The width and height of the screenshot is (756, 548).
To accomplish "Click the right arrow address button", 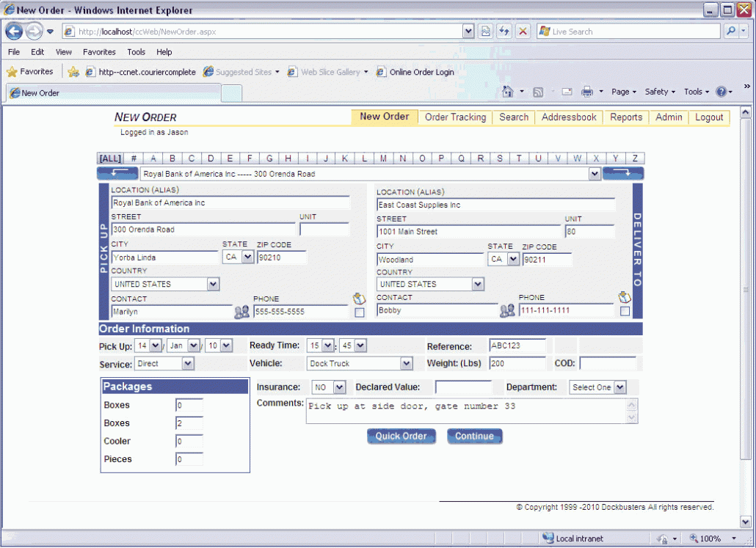I will [623, 174].
